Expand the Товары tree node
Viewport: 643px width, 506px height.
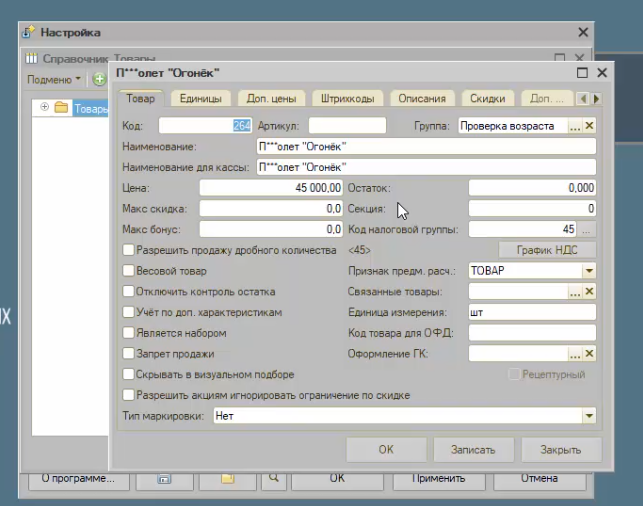click(x=45, y=108)
